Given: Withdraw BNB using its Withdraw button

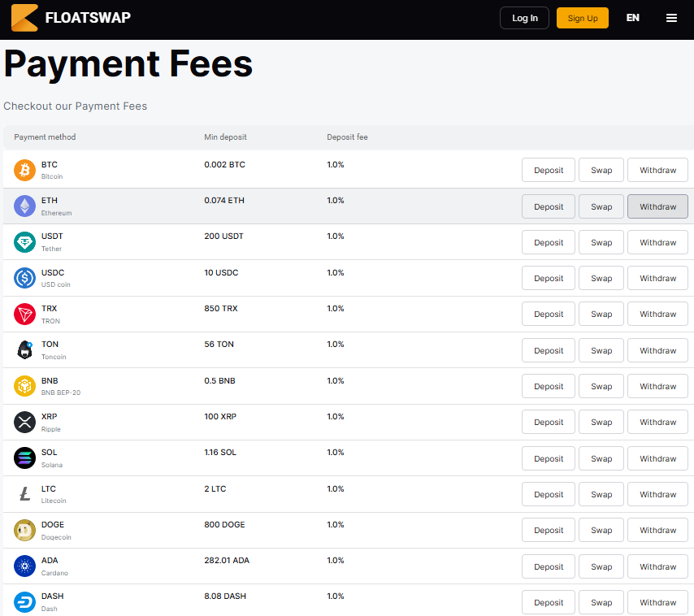Looking at the screenshot, I should (x=657, y=386).
